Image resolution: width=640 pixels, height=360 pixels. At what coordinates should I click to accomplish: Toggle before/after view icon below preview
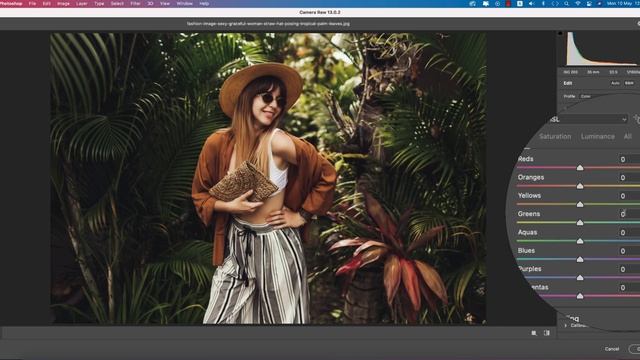(547, 333)
